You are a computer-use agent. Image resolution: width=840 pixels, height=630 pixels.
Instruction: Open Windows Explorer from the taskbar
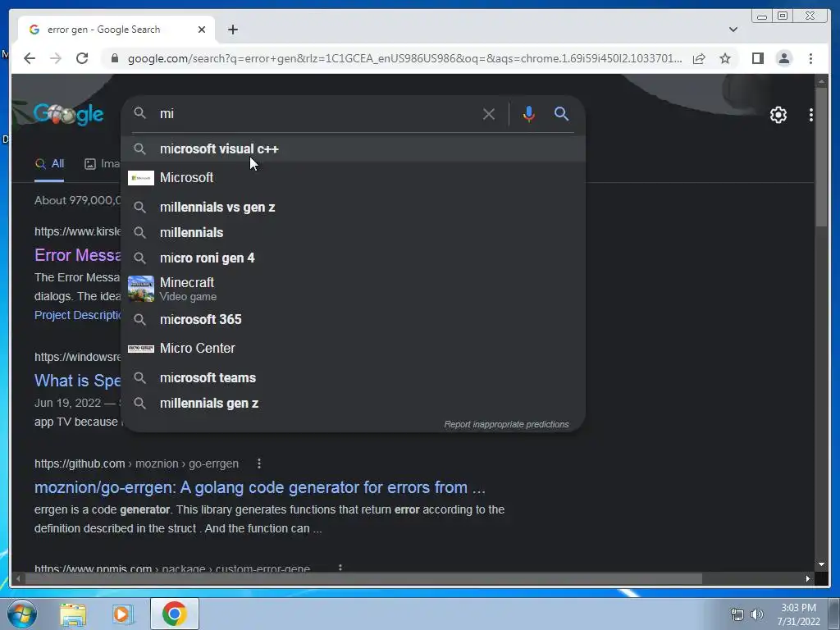73,614
